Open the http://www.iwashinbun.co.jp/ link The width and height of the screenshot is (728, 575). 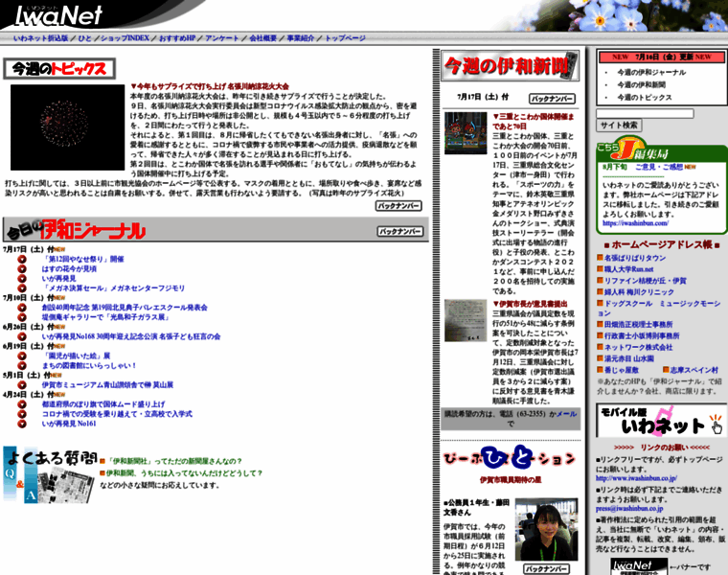click(637, 478)
